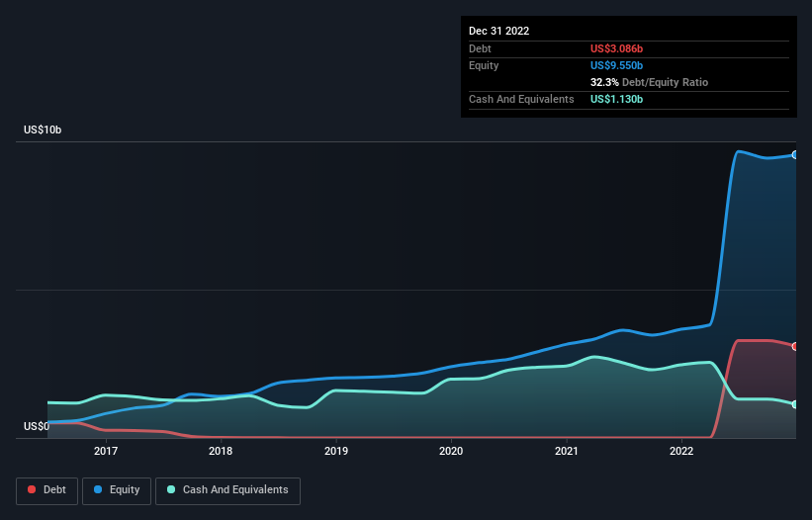Toggle Cash And Equivalents legend button

[227, 490]
